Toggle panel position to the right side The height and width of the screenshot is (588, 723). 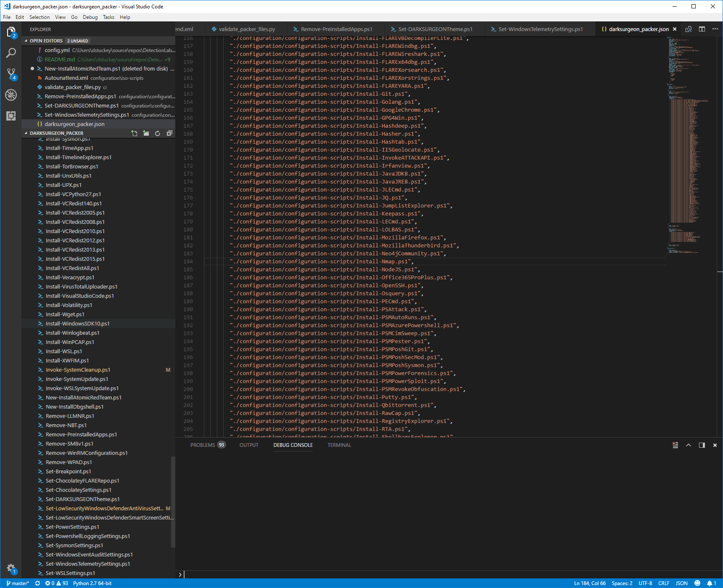pos(702,445)
